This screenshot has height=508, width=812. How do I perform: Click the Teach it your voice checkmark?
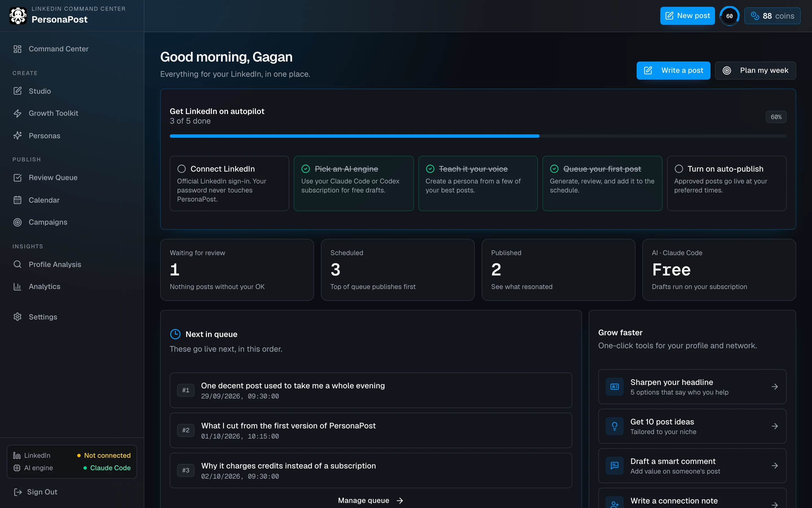430,169
